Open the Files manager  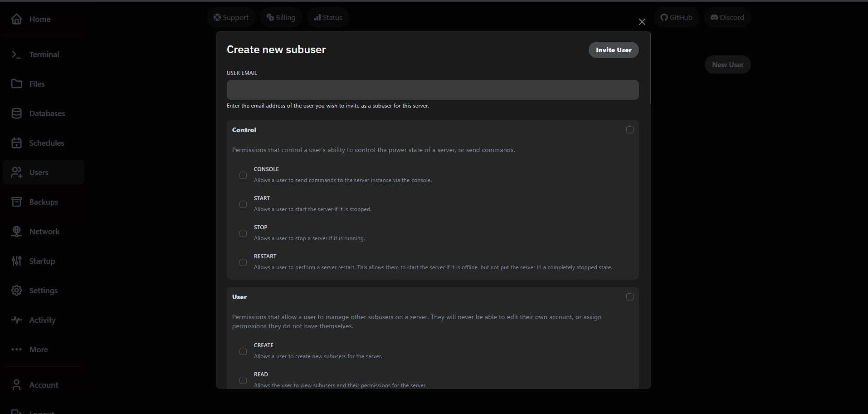(x=36, y=84)
